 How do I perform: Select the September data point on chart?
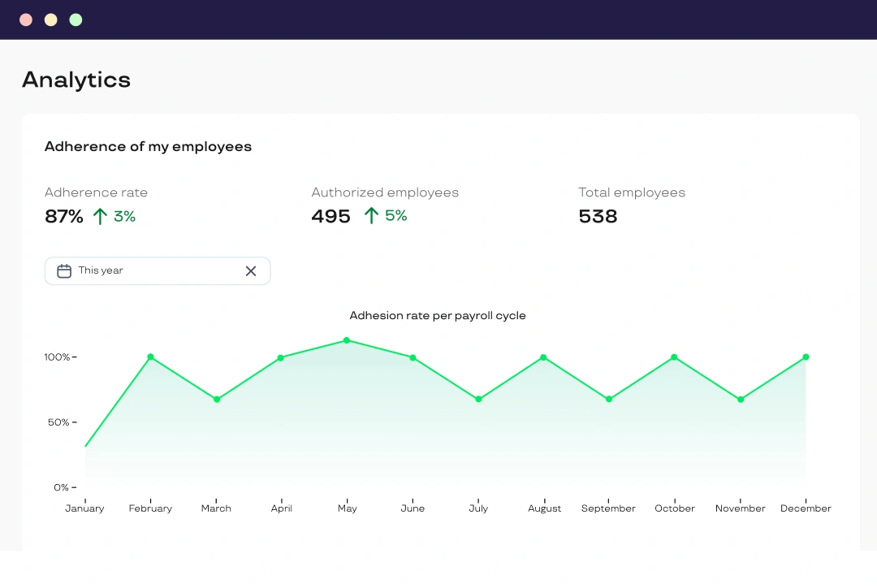click(x=609, y=400)
